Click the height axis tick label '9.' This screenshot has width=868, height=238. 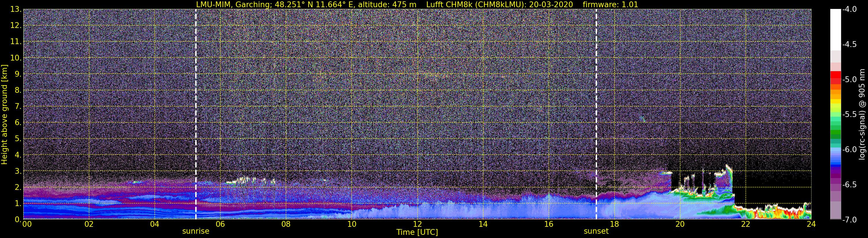[x=18, y=74]
